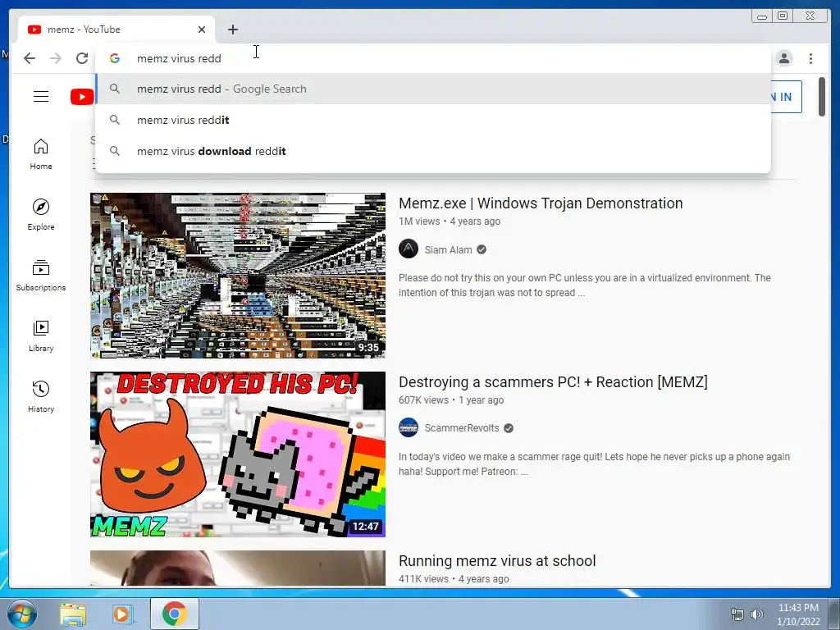Click ScammerRevolts channel avatar
This screenshot has width=840, height=630.
[x=409, y=427]
